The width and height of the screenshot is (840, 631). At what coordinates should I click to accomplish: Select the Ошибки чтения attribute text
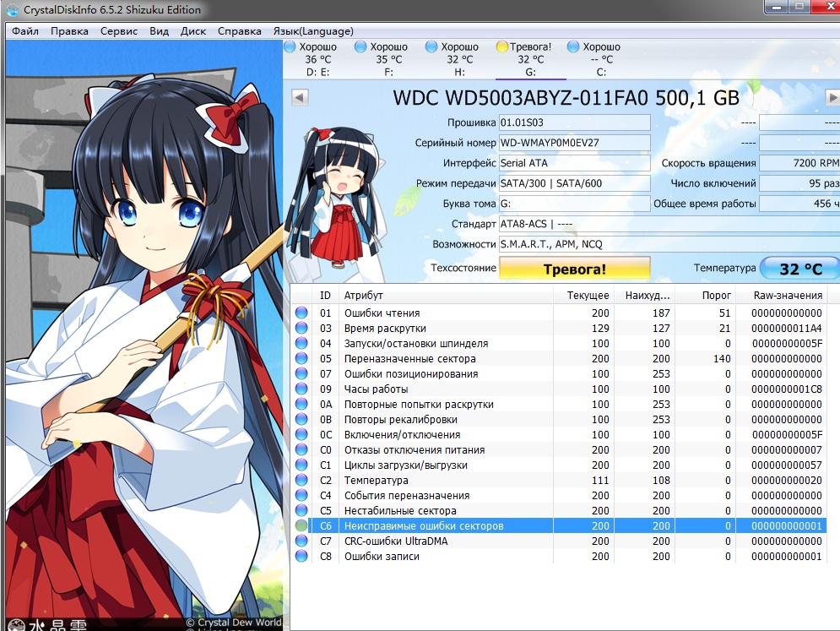click(382, 313)
